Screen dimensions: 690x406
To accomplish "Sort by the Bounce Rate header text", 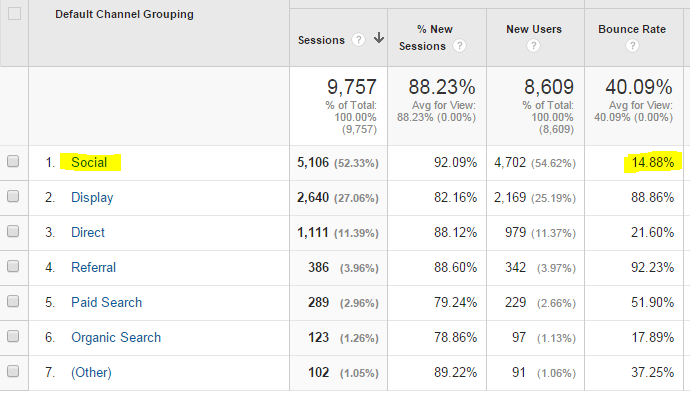I will pyautogui.click(x=632, y=30).
